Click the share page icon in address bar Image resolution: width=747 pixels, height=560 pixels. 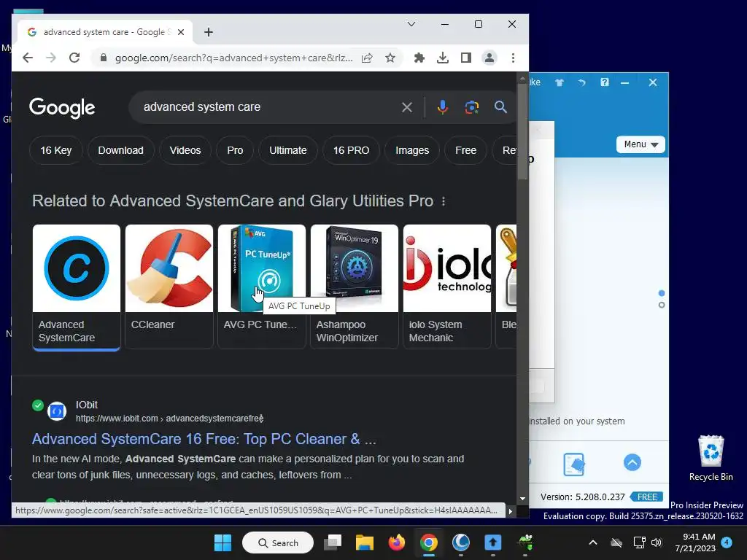[367, 58]
